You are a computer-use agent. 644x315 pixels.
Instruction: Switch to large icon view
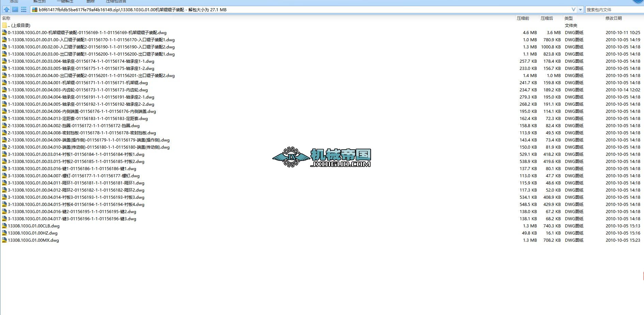pos(15,10)
